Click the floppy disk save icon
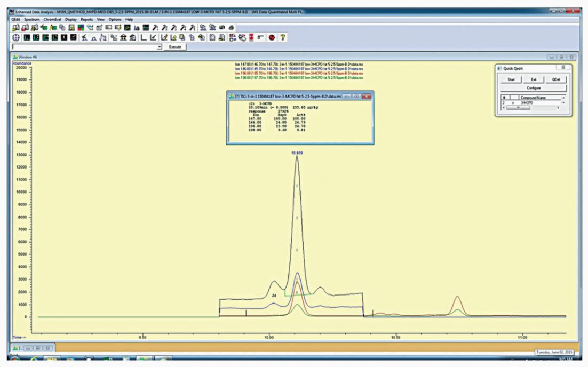Image resolution: width=588 pixels, height=367 pixels. tap(71, 27)
